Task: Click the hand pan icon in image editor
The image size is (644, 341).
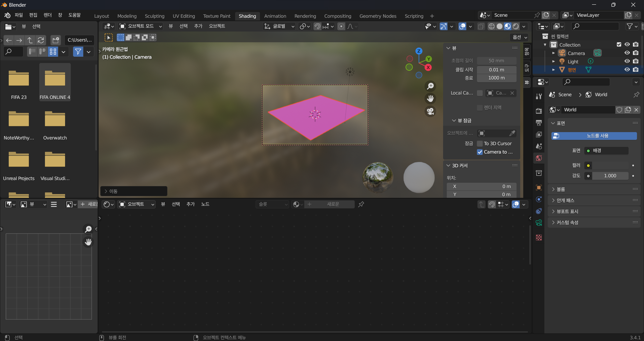Action: point(88,242)
